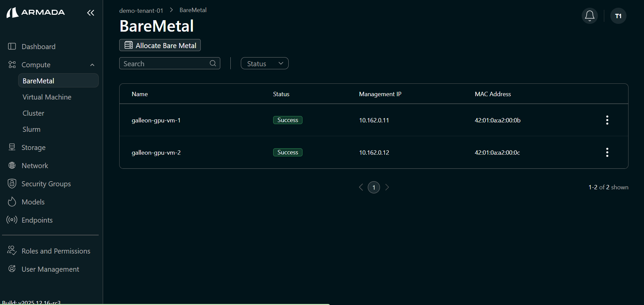The image size is (644, 305).
Task: Collapse the sidebar with double-chevron icon
Action: [91, 13]
